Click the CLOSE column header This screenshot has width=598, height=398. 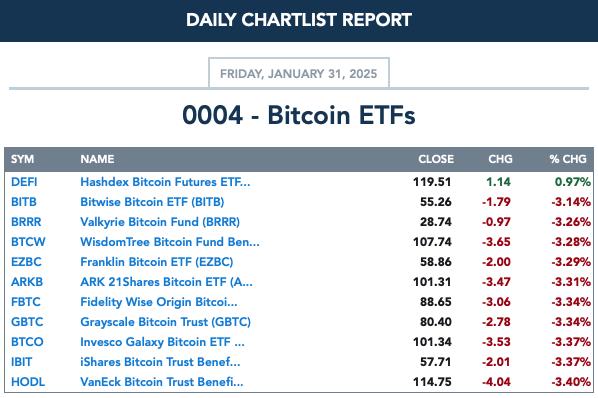(x=436, y=159)
